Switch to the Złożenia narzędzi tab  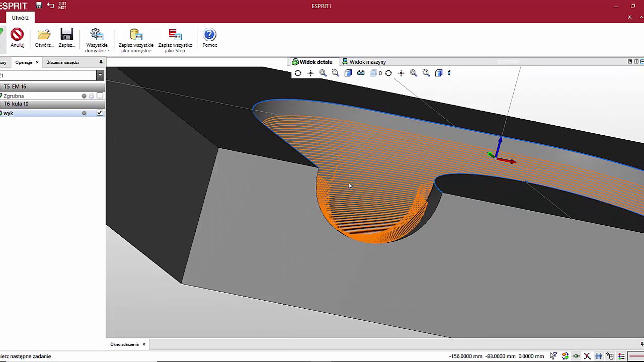pyautogui.click(x=63, y=62)
